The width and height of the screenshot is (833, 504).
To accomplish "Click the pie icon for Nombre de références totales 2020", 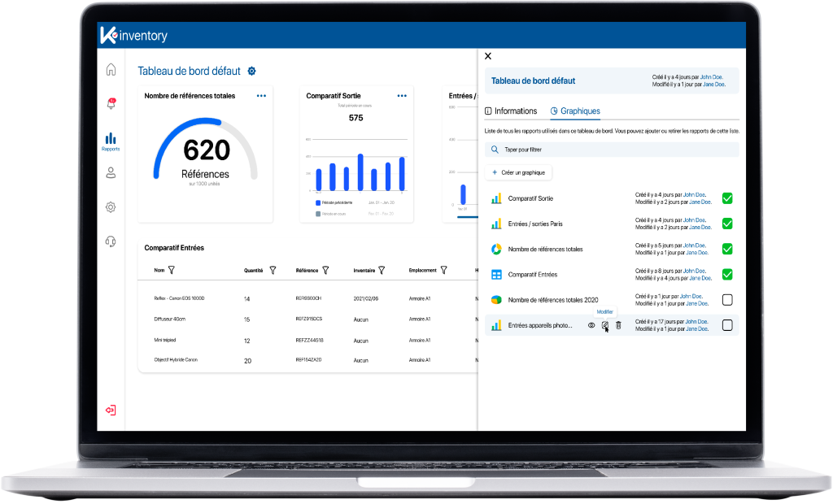I will (496, 300).
